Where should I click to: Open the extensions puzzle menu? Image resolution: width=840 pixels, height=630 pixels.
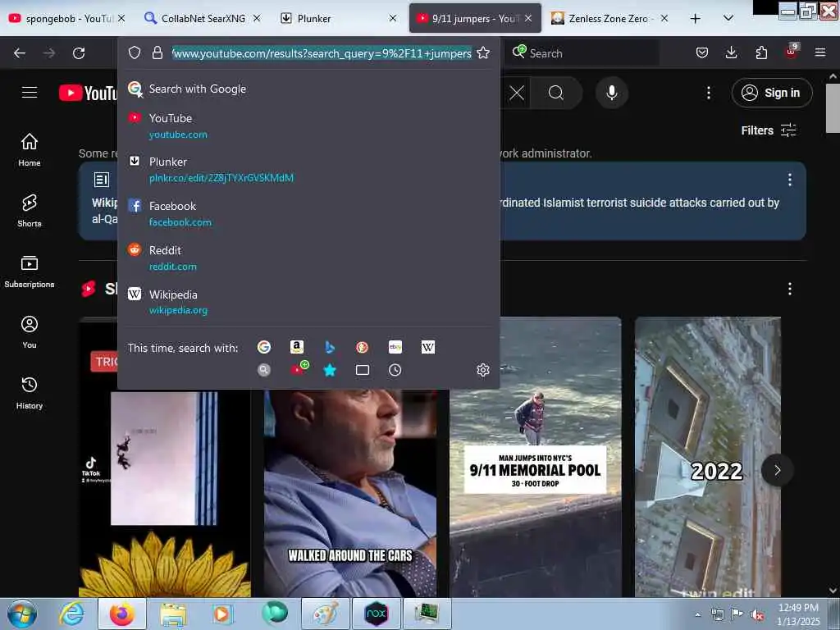click(x=761, y=52)
